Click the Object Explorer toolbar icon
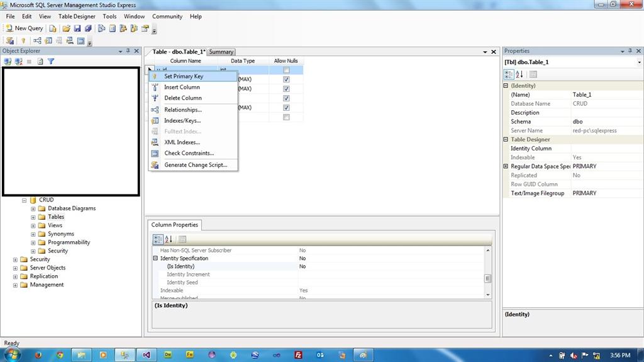Screen dimensions: 644x362 [x=123, y=28]
